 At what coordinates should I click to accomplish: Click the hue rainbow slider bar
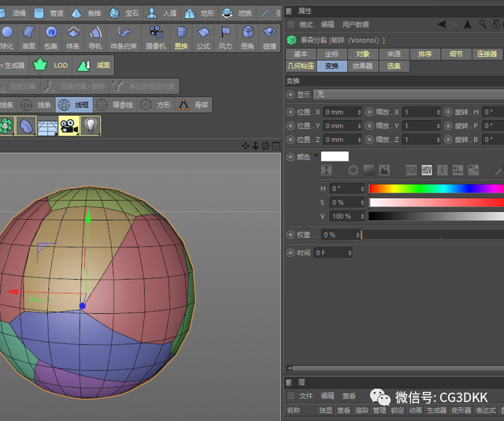pos(436,188)
